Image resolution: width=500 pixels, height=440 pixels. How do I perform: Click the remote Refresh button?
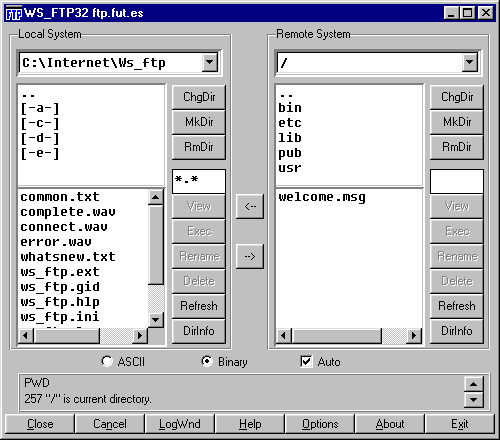(457, 306)
